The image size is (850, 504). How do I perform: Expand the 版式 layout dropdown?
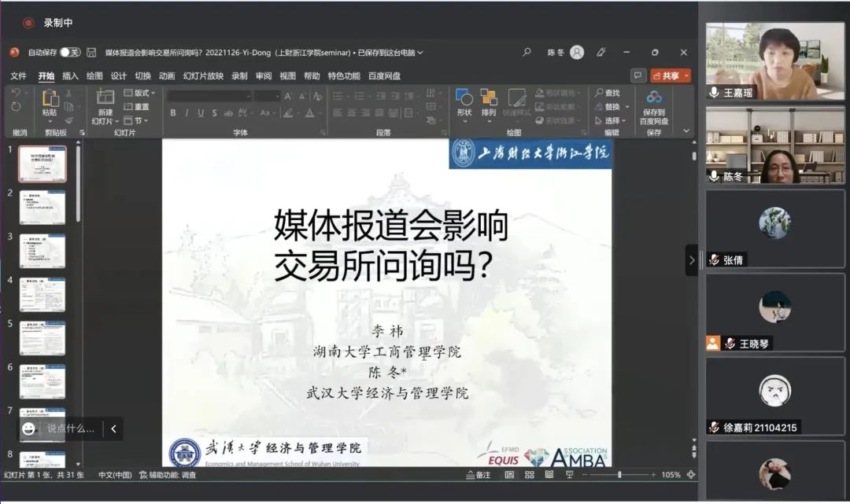click(x=140, y=93)
